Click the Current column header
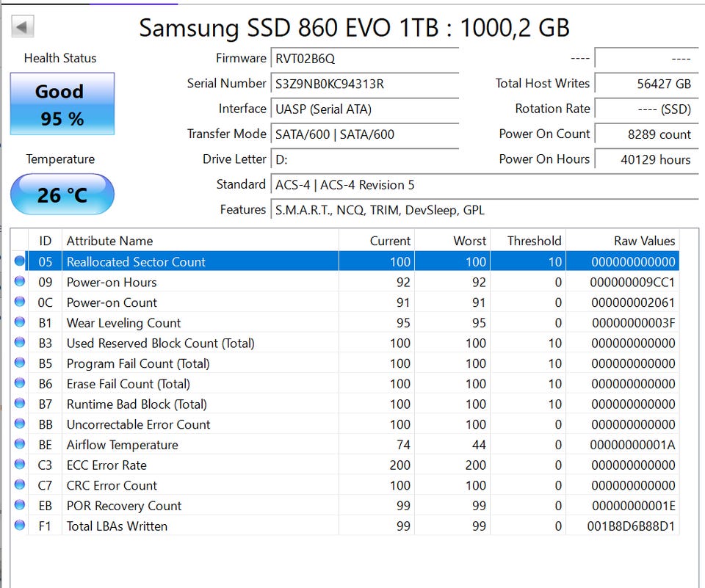The width and height of the screenshot is (705, 588). click(376, 241)
